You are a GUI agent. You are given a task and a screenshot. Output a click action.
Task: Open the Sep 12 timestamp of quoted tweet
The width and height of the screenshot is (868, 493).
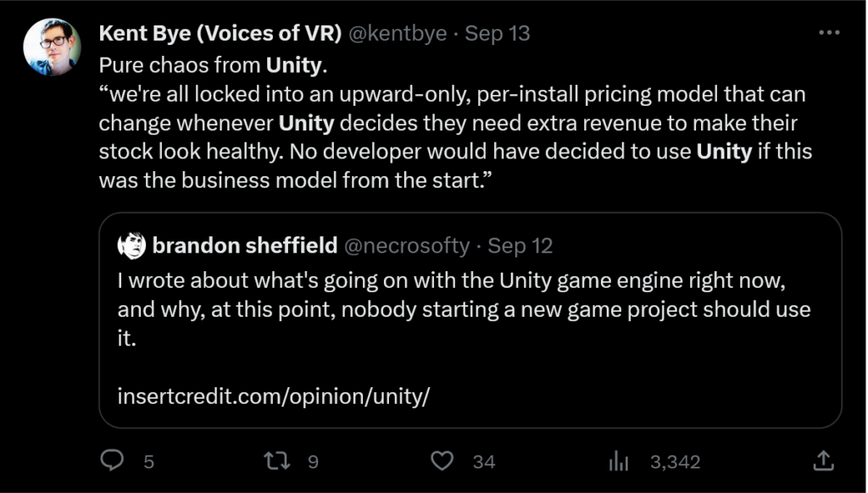tap(520, 246)
